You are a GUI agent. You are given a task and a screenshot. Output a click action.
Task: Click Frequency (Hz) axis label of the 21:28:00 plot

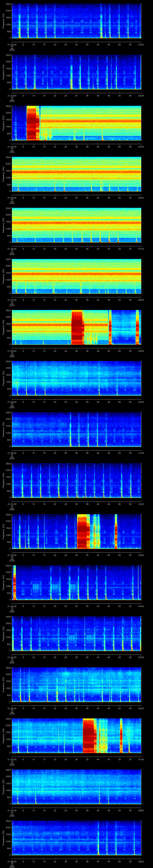3,327
